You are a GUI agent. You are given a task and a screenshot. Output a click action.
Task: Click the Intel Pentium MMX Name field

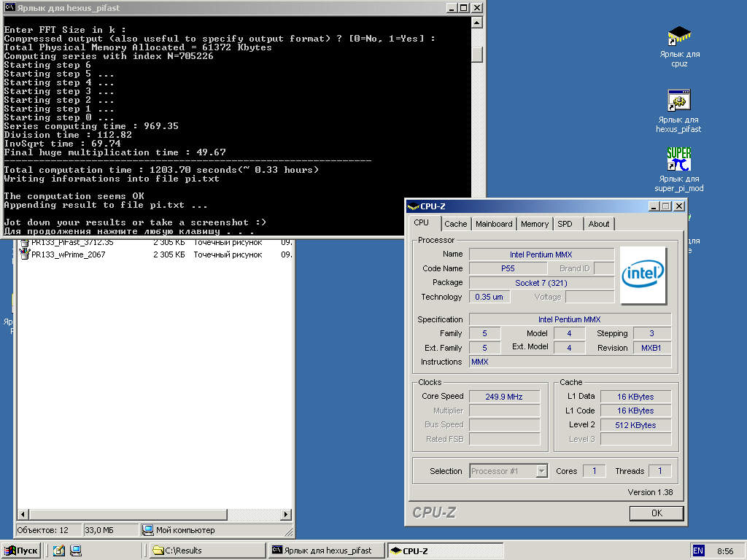point(541,254)
